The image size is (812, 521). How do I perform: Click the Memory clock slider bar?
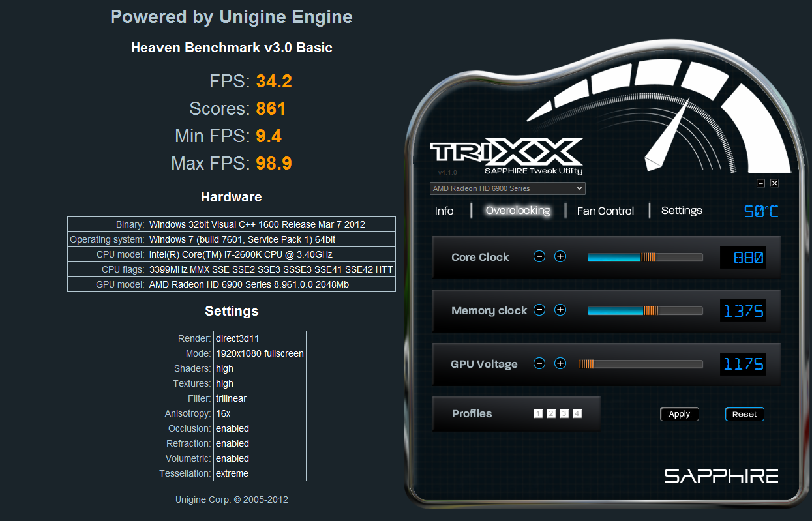[645, 310]
